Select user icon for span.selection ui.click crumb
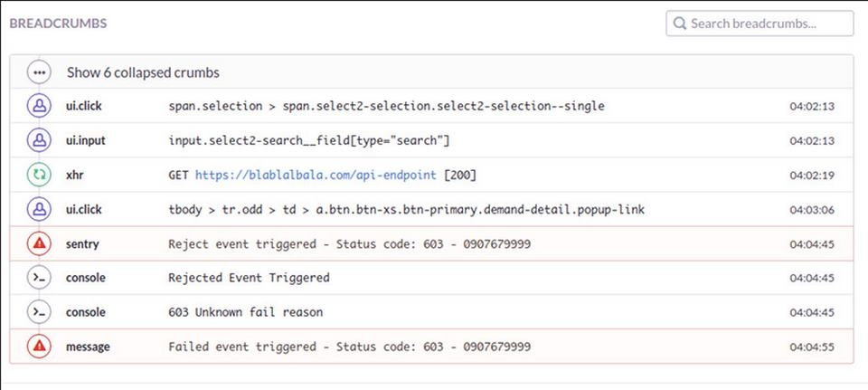This screenshot has width=868, height=390. tap(39, 107)
